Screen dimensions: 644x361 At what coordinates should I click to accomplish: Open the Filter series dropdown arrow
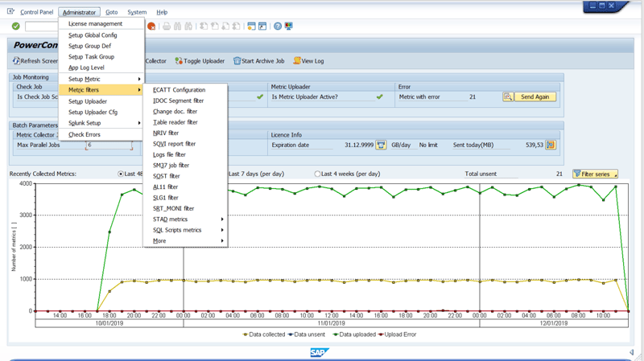click(x=615, y=174)
